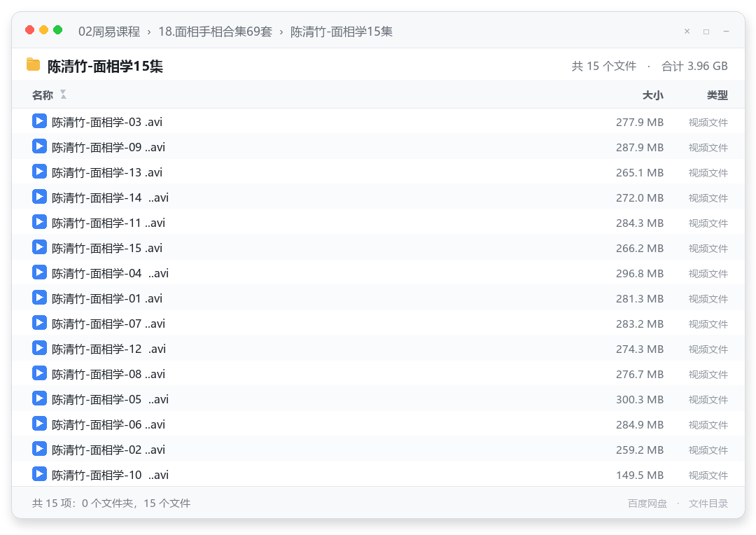Click video icon for 陈清竹-面相学-15 .avi

tap(39, 247)
